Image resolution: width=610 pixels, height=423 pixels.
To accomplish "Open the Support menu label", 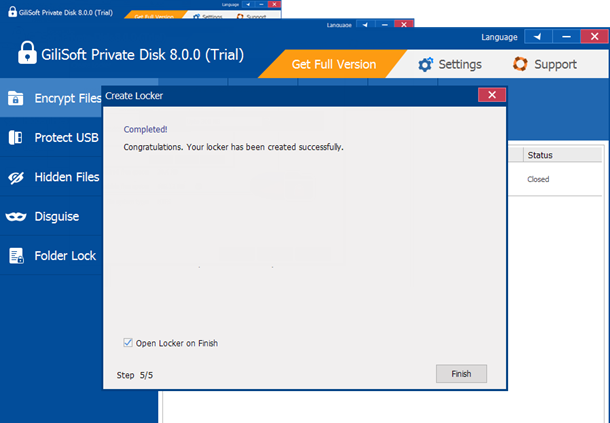I will pyautogui.click(x=555, y=64).
